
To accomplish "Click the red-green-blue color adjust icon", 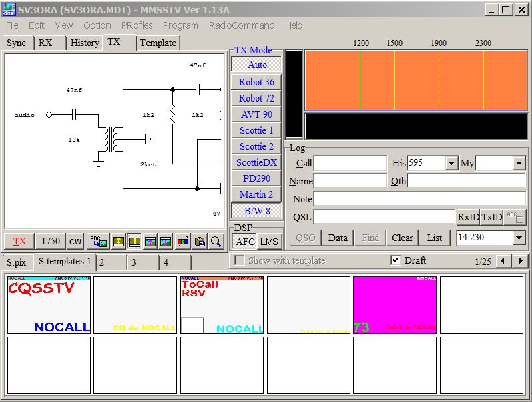I will pyautogui.click(x=183, y=242).
